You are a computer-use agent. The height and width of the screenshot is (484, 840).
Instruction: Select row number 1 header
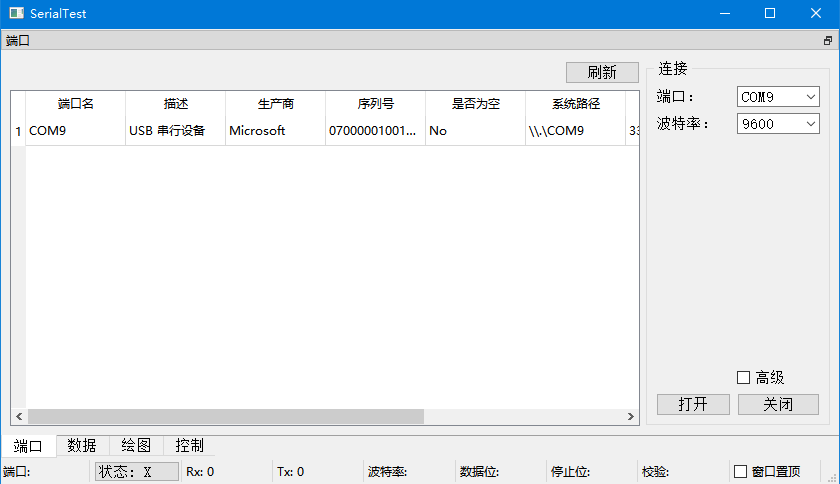(18, 131)
